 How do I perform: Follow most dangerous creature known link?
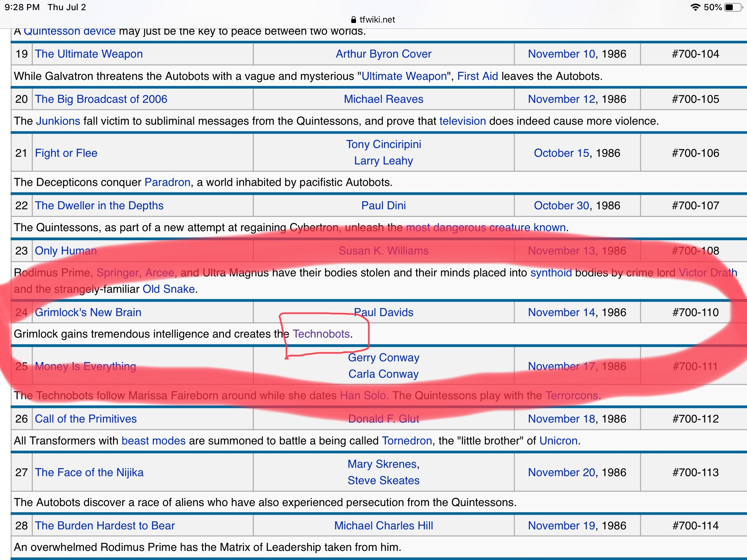point(486,227)
